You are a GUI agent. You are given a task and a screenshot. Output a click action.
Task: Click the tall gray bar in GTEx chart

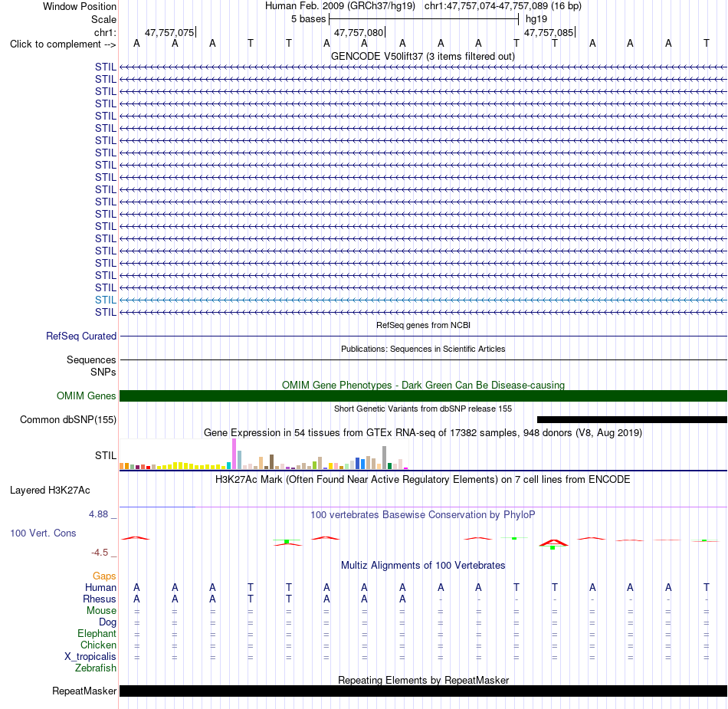pos(385,458)
